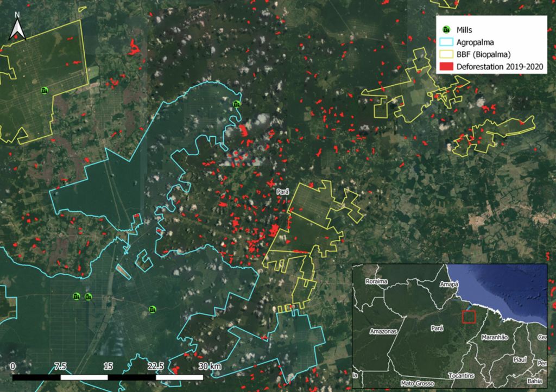Click the north arrow compass symbol
This screenshot has width=556, height=392.
[17, 28]
